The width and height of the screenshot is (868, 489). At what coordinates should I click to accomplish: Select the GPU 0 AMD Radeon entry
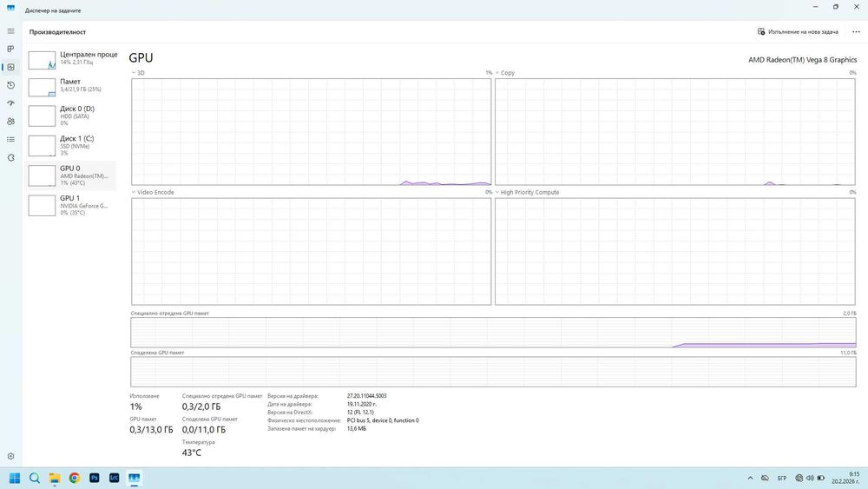(x=71, y=175)
